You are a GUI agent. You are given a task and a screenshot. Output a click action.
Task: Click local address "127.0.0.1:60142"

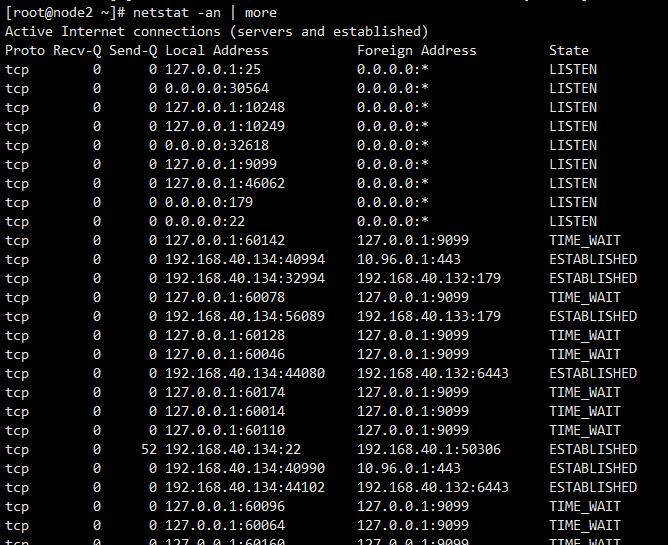(x=225, y=240)
